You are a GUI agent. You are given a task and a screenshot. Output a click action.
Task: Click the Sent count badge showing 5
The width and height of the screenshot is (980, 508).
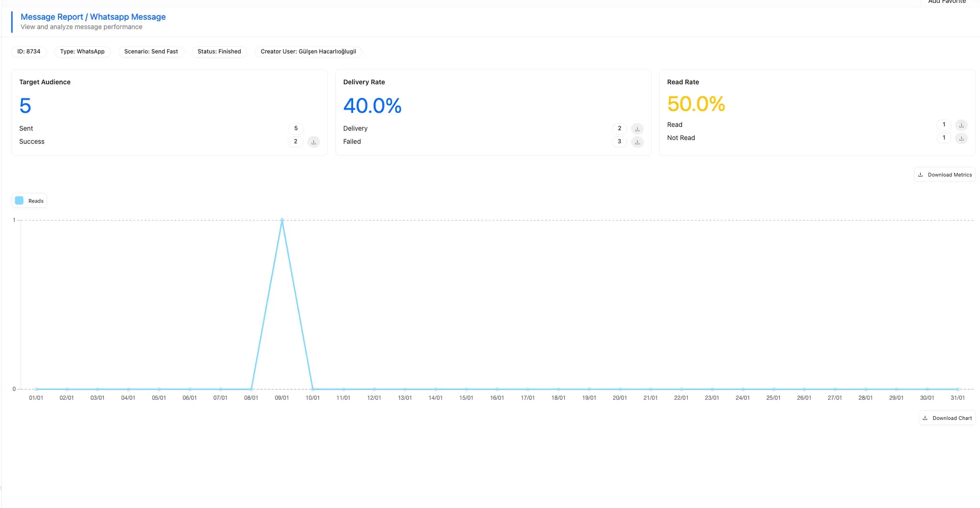tap(296, 128)
